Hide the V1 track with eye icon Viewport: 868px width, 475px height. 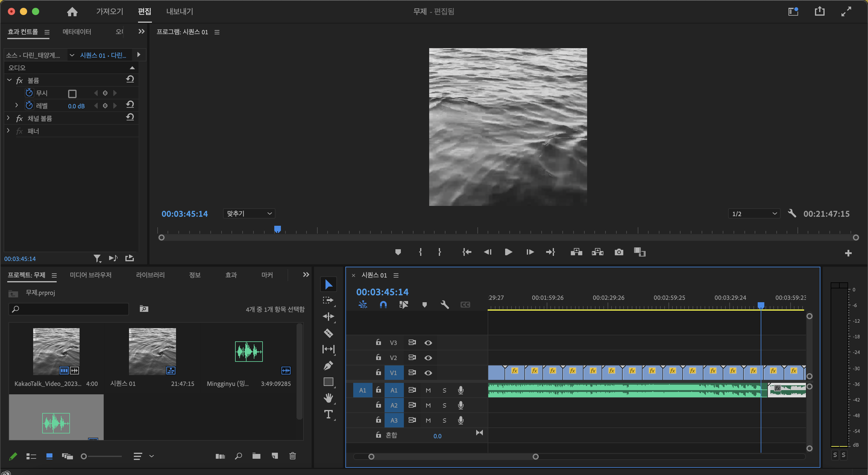428,373
